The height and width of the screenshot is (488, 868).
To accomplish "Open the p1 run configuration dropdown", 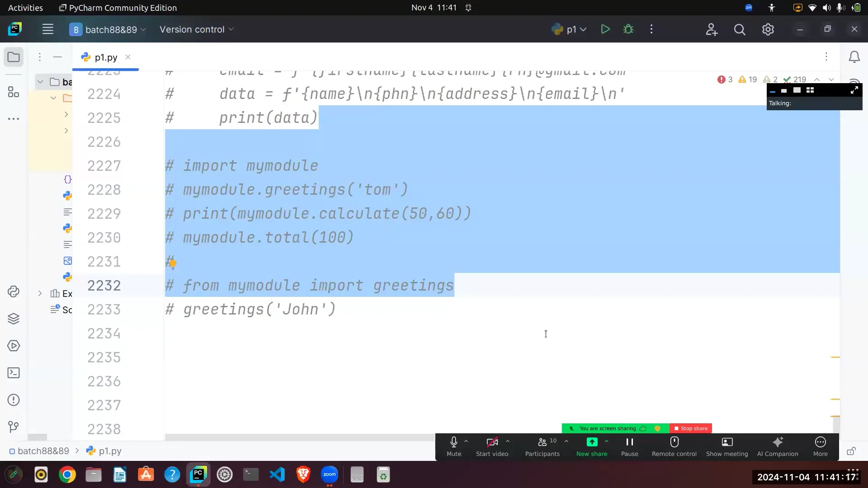I will pyautogui.click(x=572, y=29).
